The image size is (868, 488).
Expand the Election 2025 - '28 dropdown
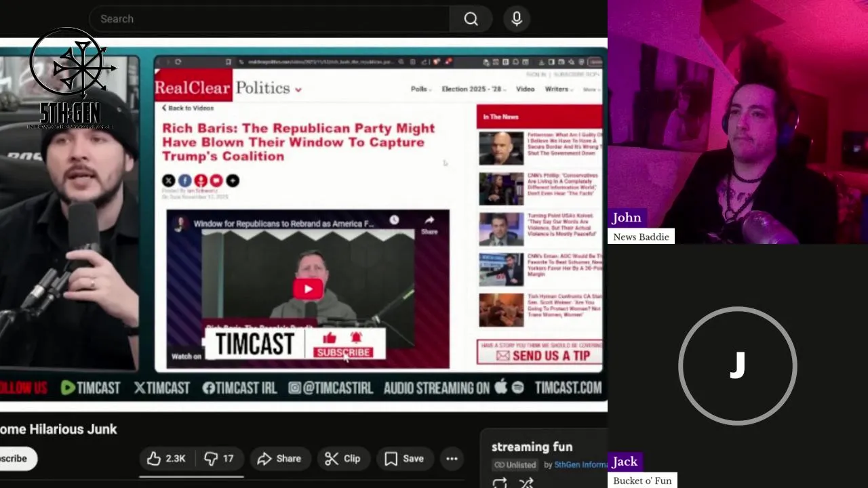474,89
